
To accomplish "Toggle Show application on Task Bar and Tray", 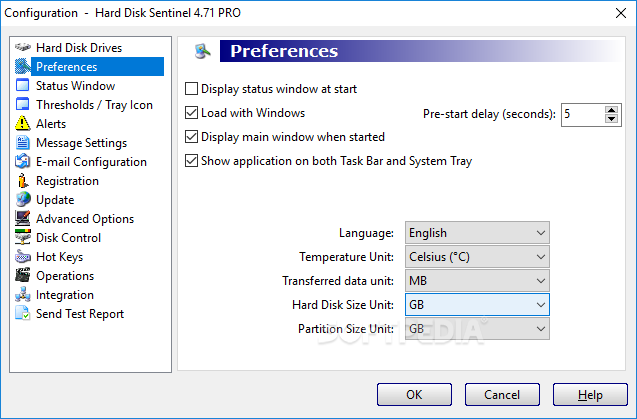I will [191, 161].
